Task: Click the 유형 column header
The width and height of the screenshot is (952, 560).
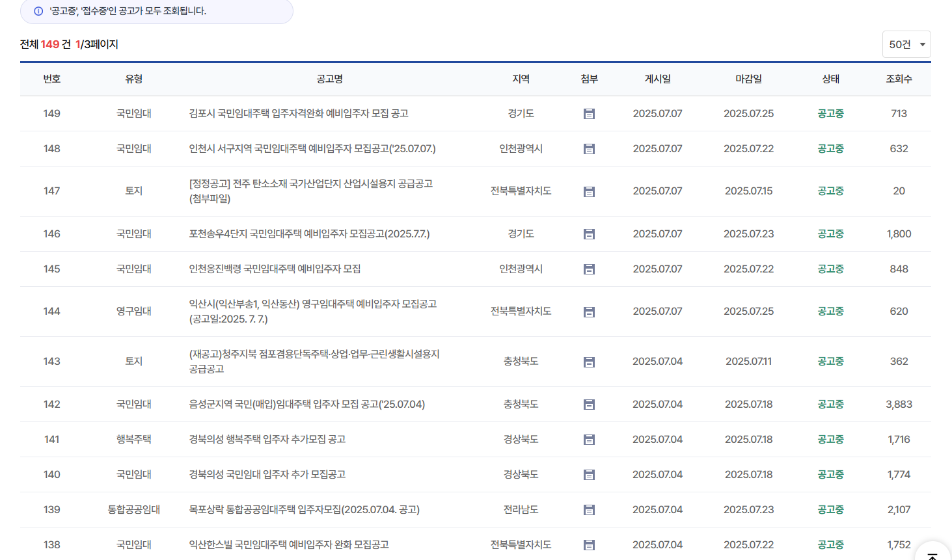Action: [134, 79]
